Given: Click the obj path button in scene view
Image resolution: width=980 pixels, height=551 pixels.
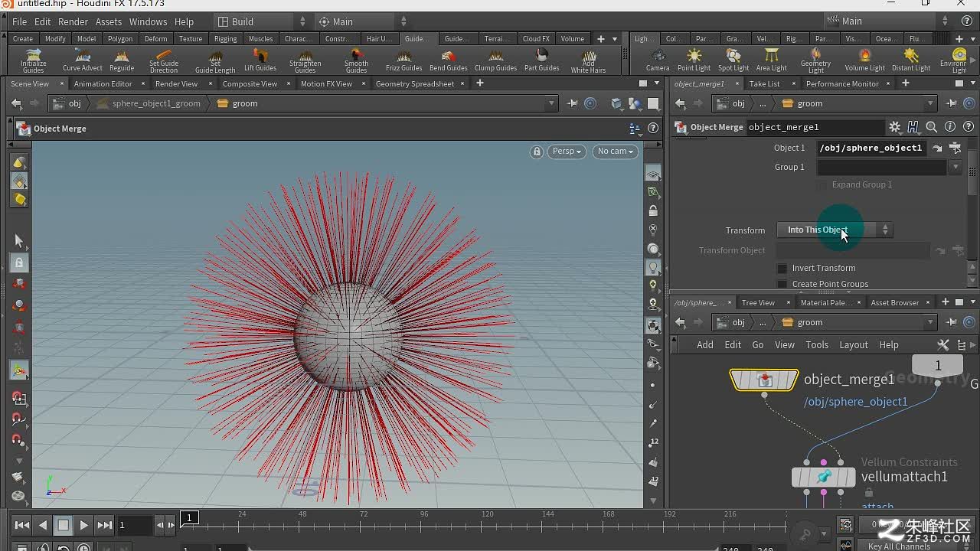Looking at the screenshot, I should coord(67,103).
